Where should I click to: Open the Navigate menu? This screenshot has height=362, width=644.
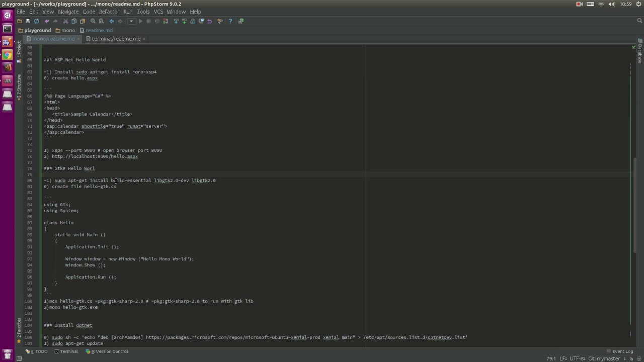(68, 12)
